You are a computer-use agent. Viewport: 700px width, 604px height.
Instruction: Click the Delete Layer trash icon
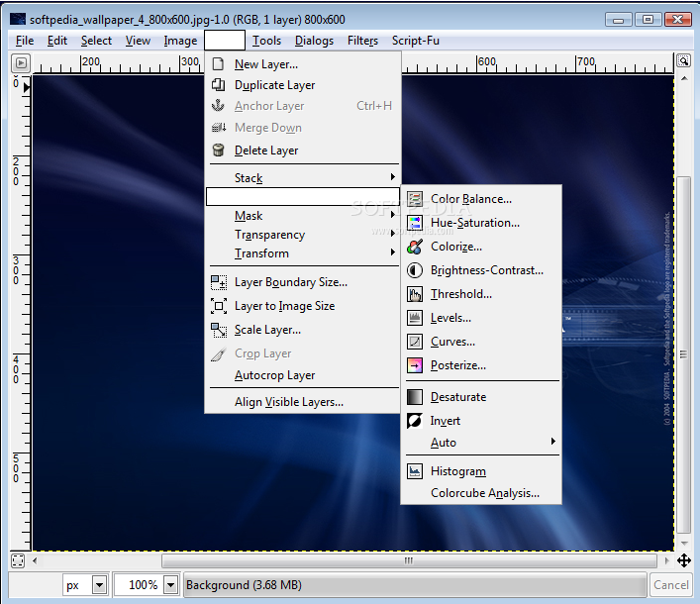(x=218, y=150)
